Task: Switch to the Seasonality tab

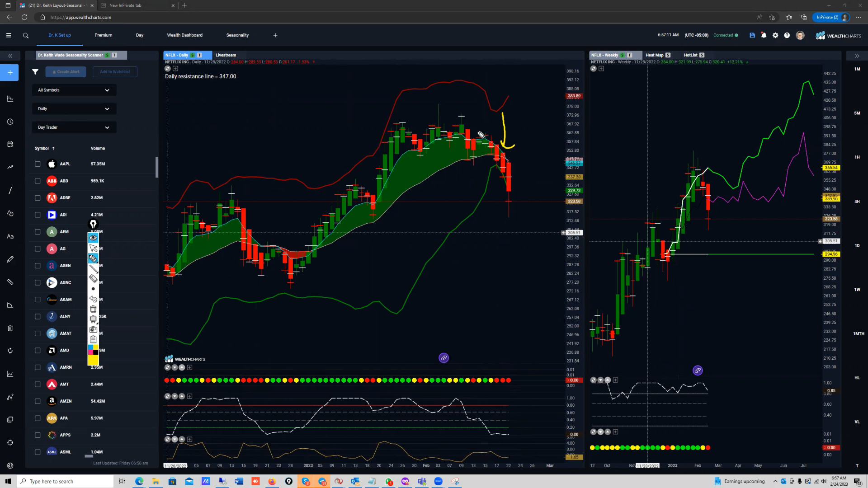Action: pos(237,35)
